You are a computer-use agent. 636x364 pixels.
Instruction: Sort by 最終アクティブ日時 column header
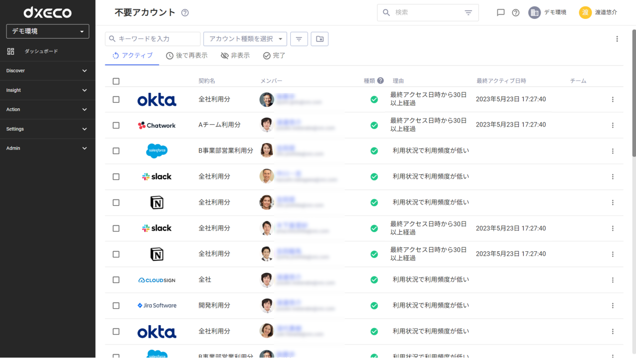click(x=501, y=80)
